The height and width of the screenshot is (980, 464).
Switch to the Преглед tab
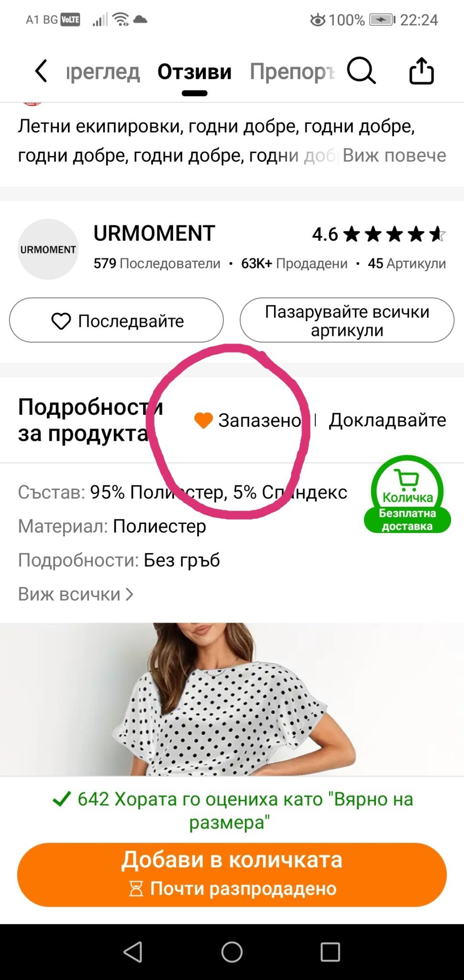point(103,72)
